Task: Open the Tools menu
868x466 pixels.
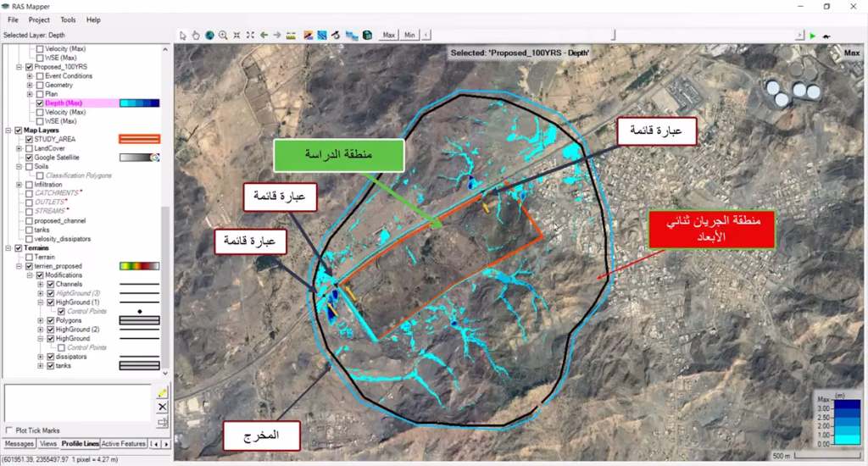Action: [68, 19]
